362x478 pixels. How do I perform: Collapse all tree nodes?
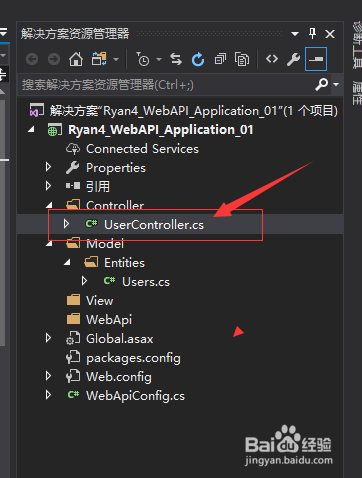(220, 59)
